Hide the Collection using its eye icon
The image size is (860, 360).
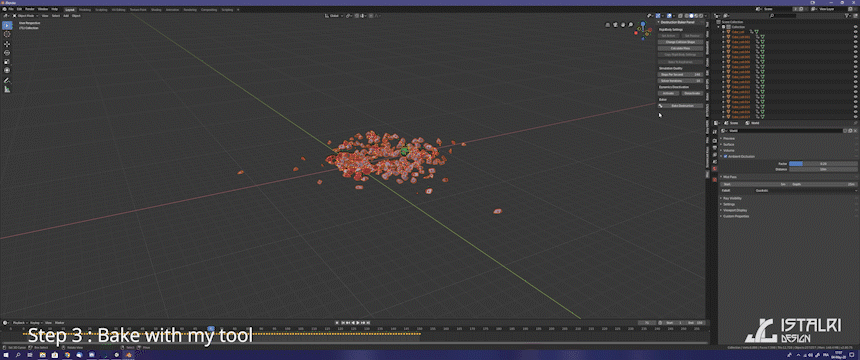pos(855,27)
